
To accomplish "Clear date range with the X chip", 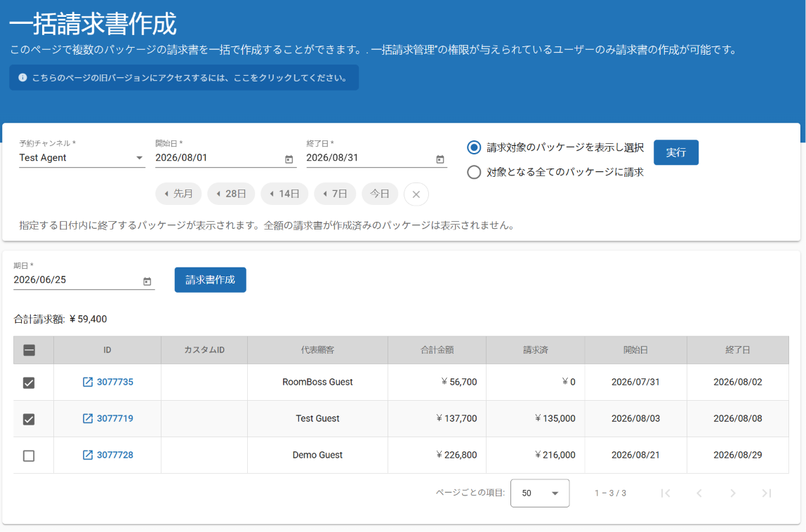I will click(x=416, y=194).
